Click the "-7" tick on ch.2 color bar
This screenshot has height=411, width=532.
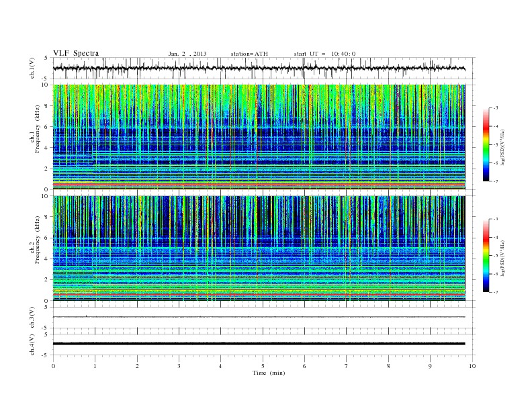495,292
